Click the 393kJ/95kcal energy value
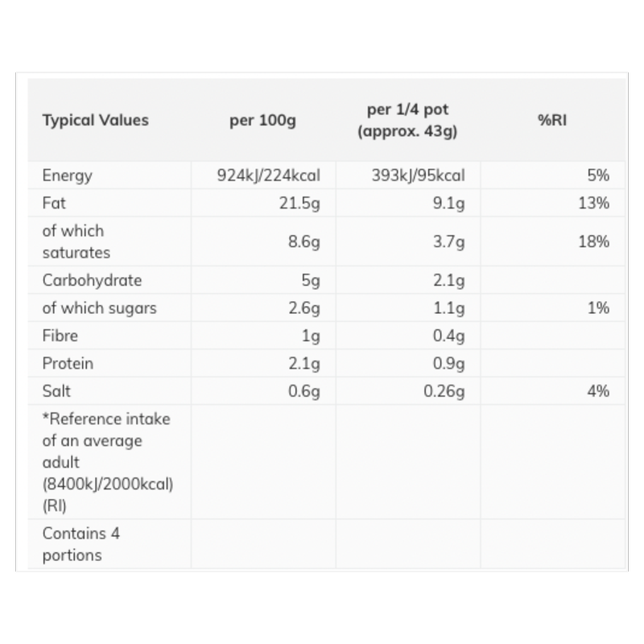The height and width of the screenshot is (644, 644). (x=418, y=175)
